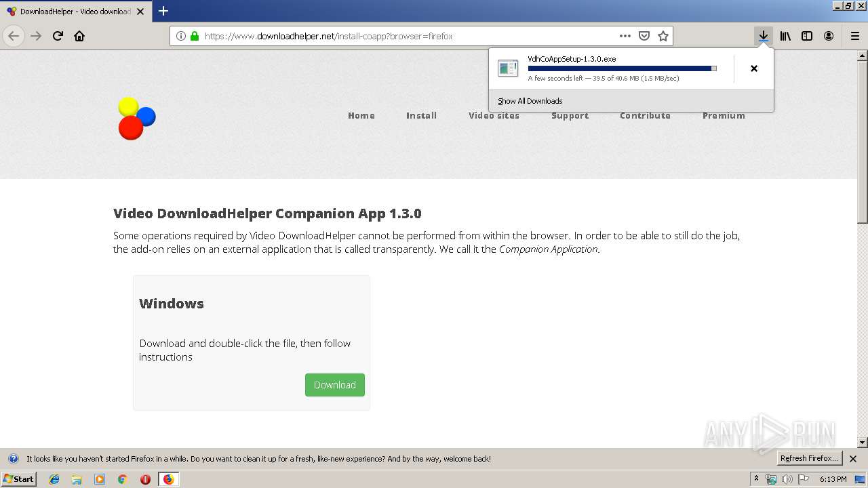Click the VdhCoAppSetup-1.3.0.exe file icon

coord(508,68)
